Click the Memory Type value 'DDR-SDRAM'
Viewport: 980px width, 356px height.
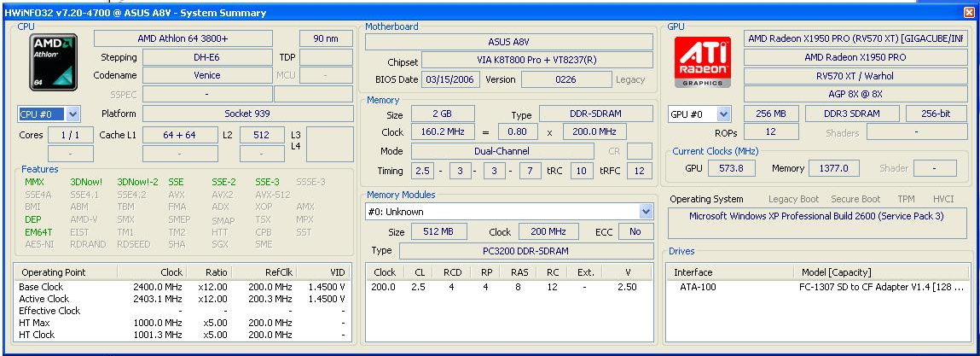click(595, 114)
